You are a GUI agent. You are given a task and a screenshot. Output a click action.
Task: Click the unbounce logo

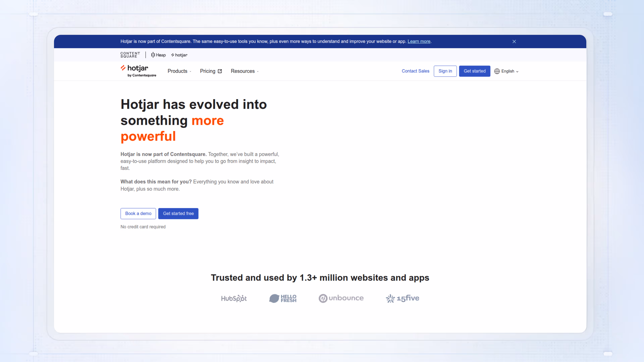pyautogui.click(x=341, y=298)
